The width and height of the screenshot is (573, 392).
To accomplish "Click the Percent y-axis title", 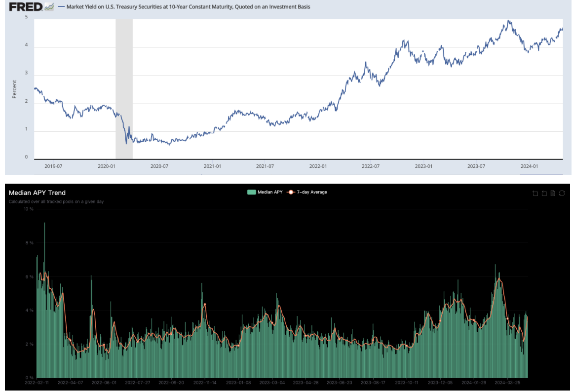I will click(14, 89).
